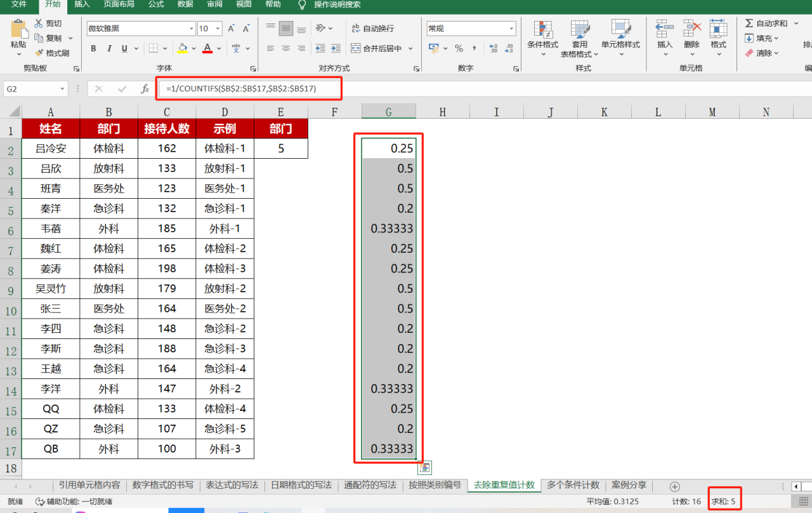The image size is (812, 513).
Task: Select the Format Painter (格式刷) brush
Action: coord(39,53)
